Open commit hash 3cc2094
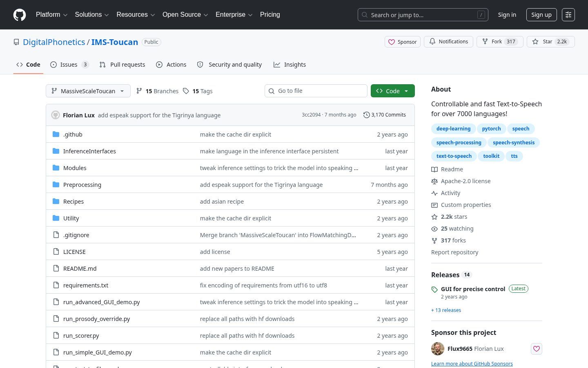588x368 pixels. pyautogui.click(x=311, y=115)
